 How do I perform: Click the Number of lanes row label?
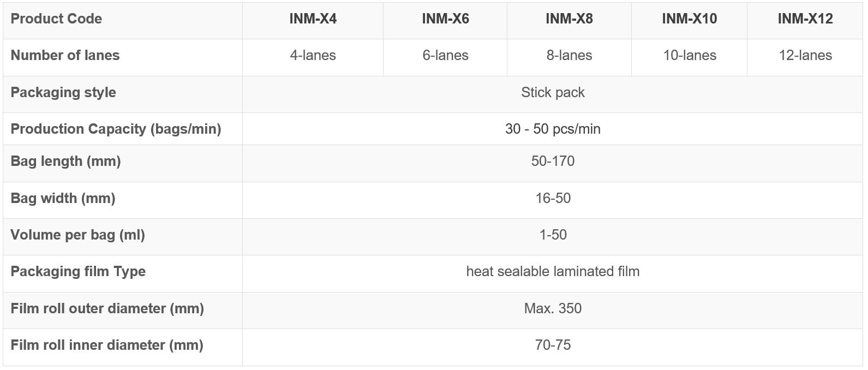pyautogui.click(x=65, y=56)
